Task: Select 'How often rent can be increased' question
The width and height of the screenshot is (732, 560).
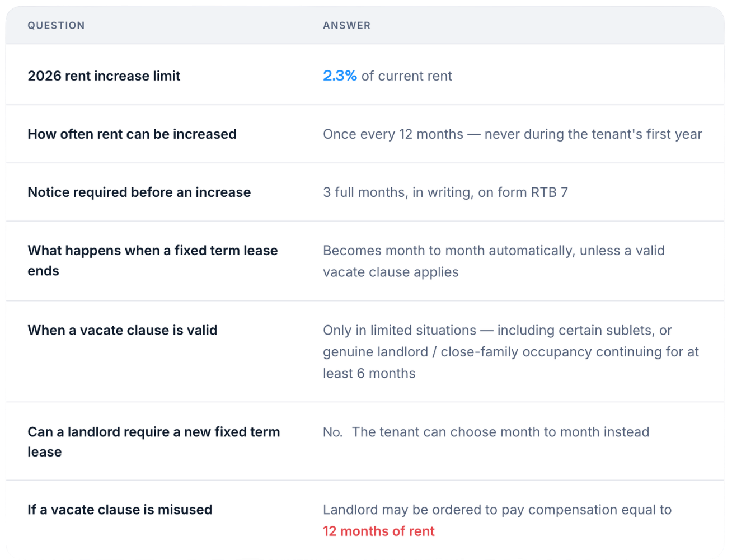Action: click(x=132, y=134)
